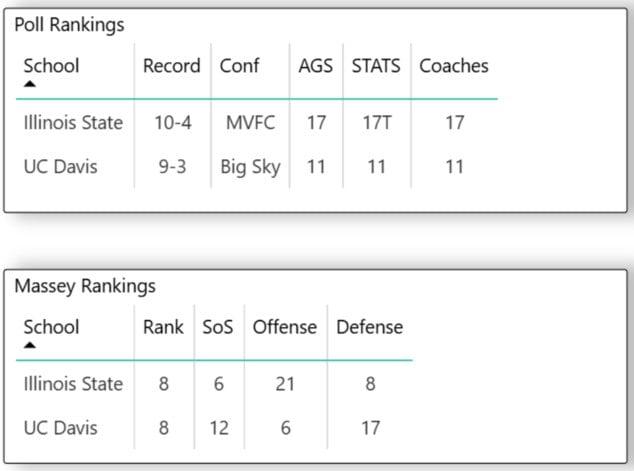Sort Poll Rankings by AGS column
The height and width of the screenshot is (471, 634).
316,66
